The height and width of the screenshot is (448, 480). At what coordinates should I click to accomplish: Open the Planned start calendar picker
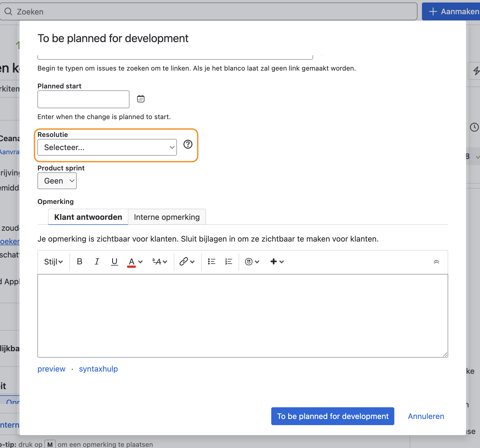point(141,99)
